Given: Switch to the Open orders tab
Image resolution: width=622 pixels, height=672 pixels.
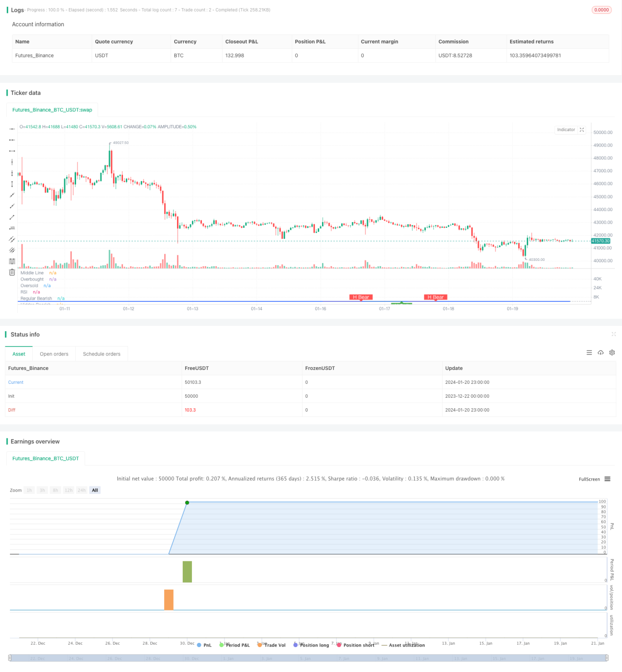Looking at the screenshot, I should 54,354.
